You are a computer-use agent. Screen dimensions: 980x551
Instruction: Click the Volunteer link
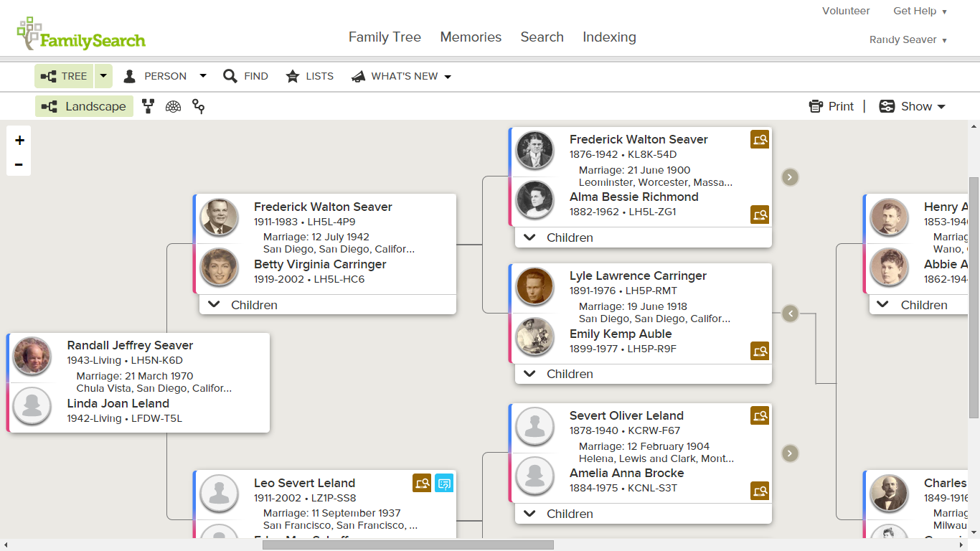pos(846,11)
